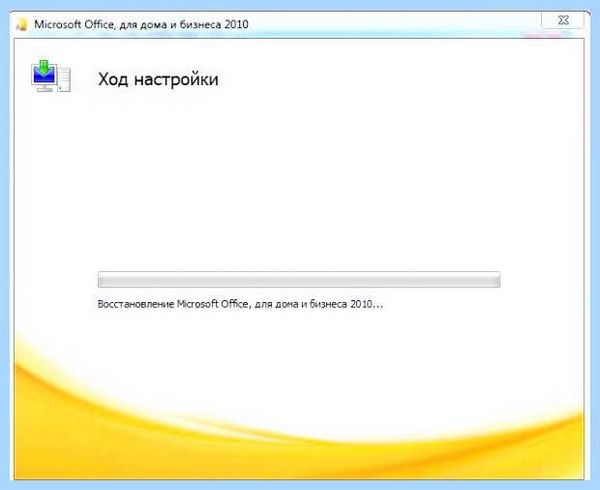Viewport: 600px width, 490px height.
Task: Click the Office icon in the title bar
Action: 23,25
